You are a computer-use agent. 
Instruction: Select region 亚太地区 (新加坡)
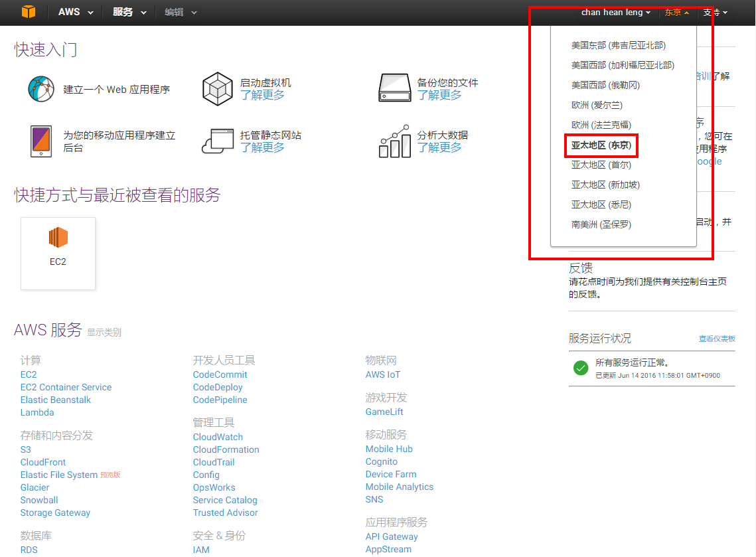coord(605,185)
